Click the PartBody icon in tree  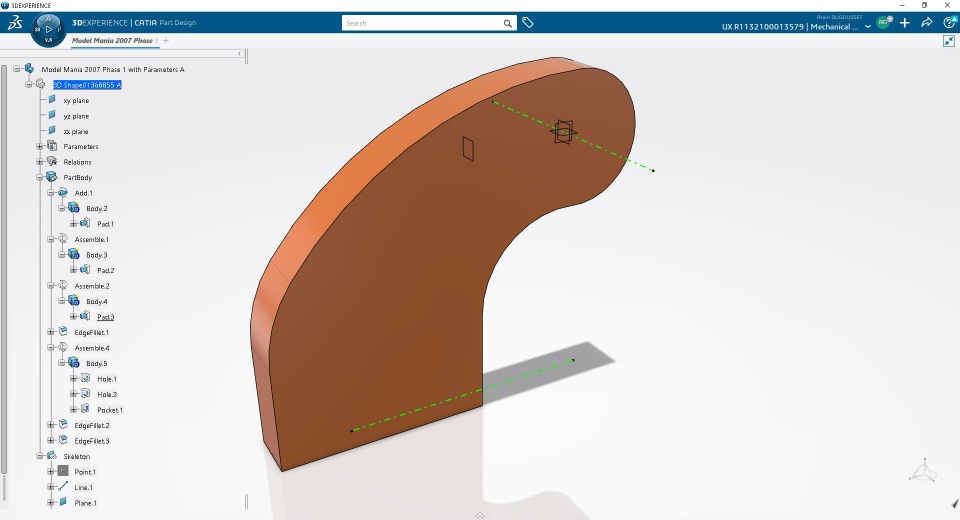click(x=53, y=177)
